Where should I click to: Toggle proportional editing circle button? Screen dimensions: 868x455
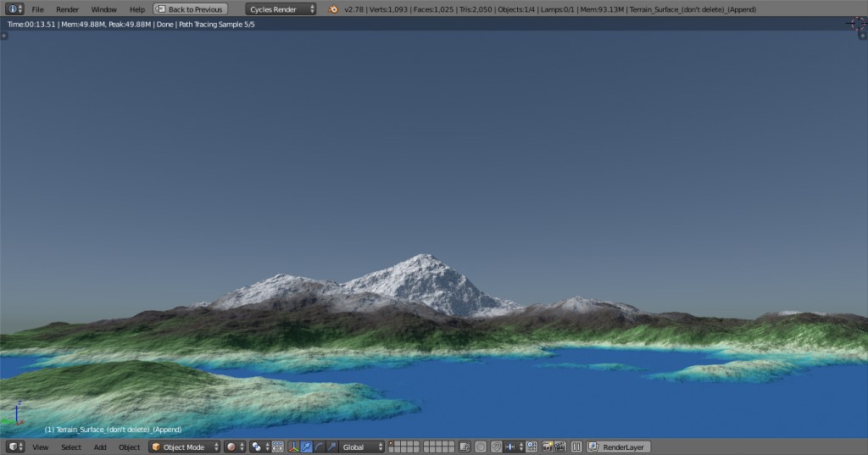click(480, 447)
